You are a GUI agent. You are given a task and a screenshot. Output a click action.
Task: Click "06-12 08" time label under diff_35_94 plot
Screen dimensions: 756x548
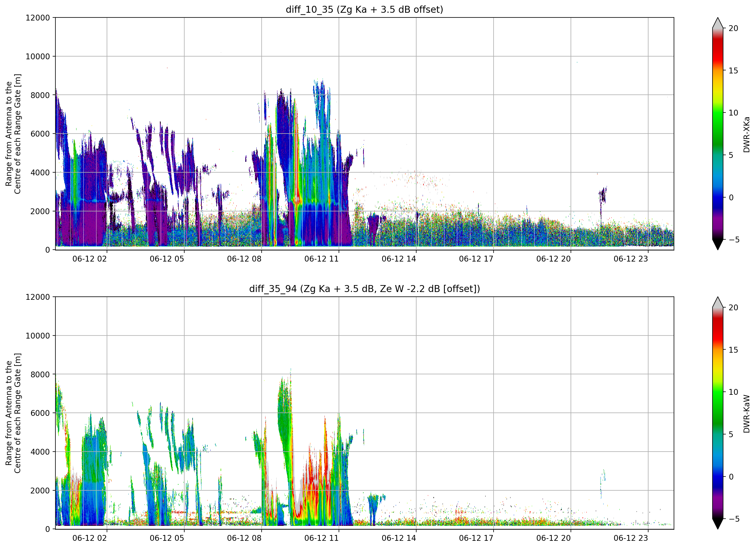pos(244,538)
